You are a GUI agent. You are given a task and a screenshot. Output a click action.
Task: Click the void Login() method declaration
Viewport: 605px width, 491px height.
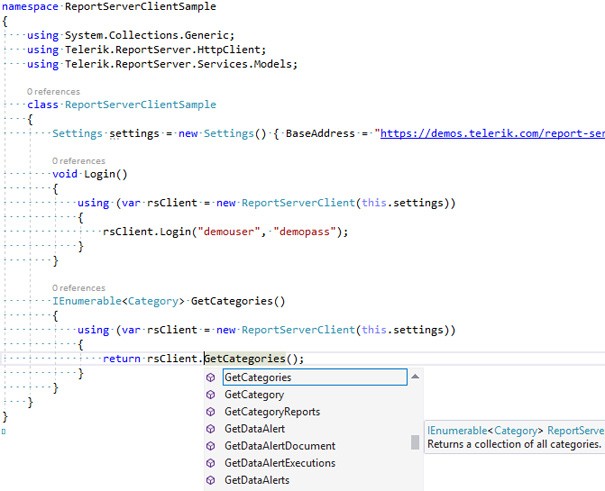pyautogui.click(x=90, y=174)
